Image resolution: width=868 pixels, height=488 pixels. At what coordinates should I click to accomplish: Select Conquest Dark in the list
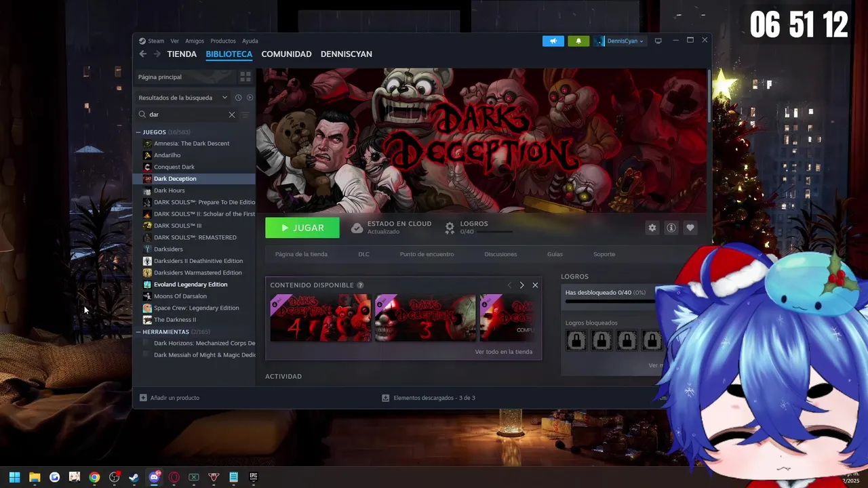[x=195, y=167]
